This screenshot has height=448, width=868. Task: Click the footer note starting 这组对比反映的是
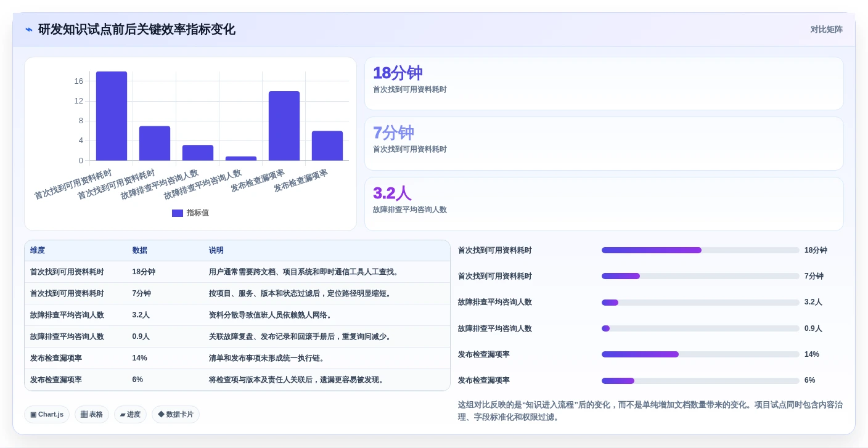pyautogui.click(x=650, y=411)
